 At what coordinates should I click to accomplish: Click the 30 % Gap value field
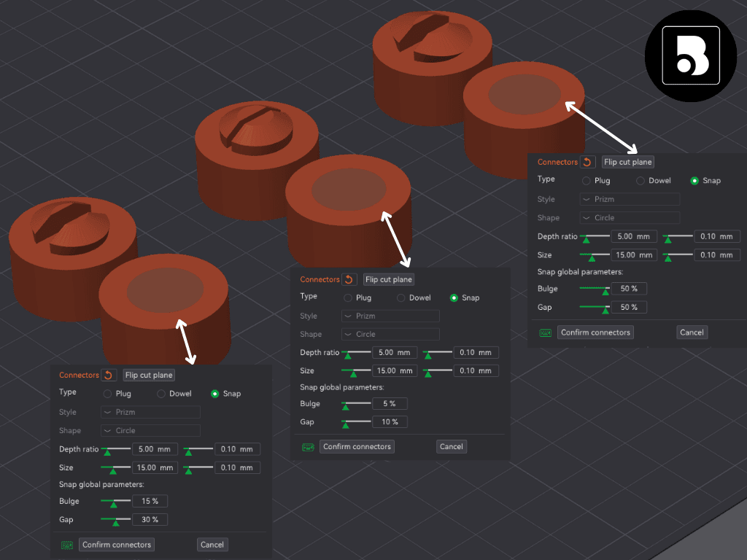150,519
